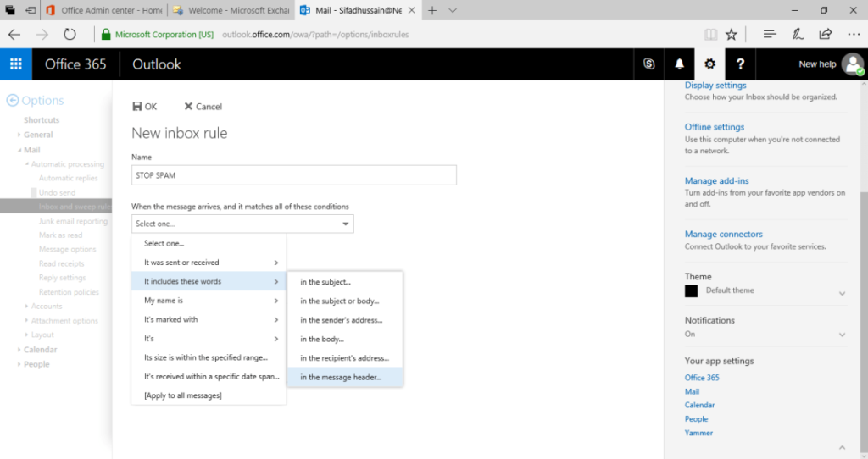Select 'in the recipient's address...' option
Screen dimensions: 868x459
click(x=345, y=358)
